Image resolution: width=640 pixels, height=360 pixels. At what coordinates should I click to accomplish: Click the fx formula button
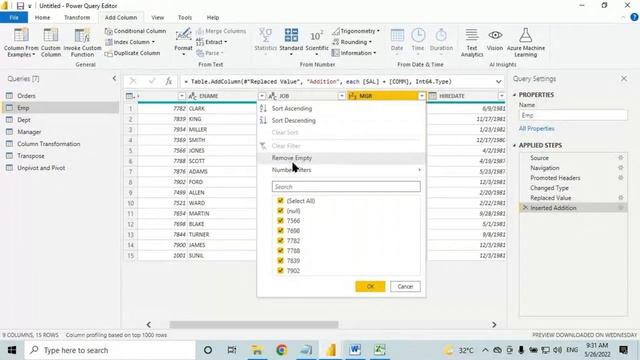169,81
